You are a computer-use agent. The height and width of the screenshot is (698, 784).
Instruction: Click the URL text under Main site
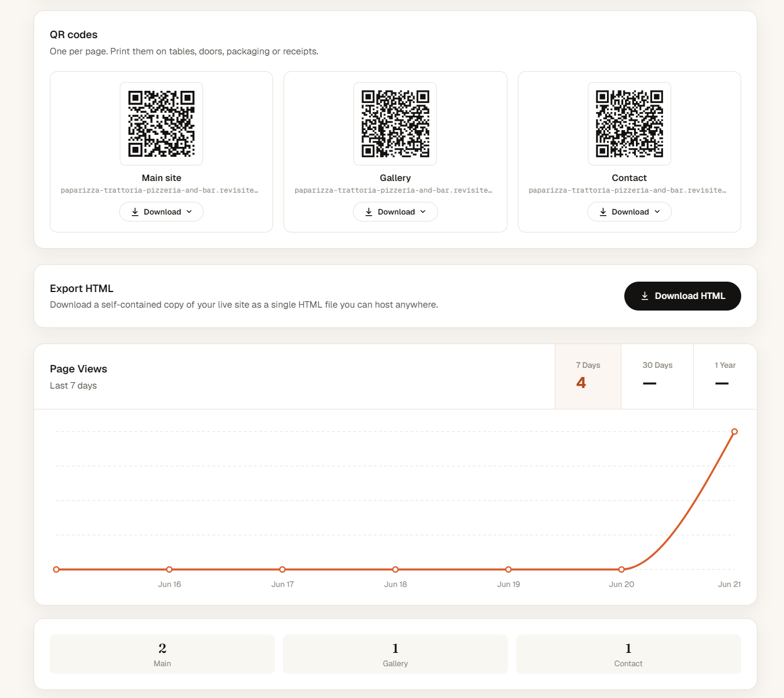[x=160, y=190]
